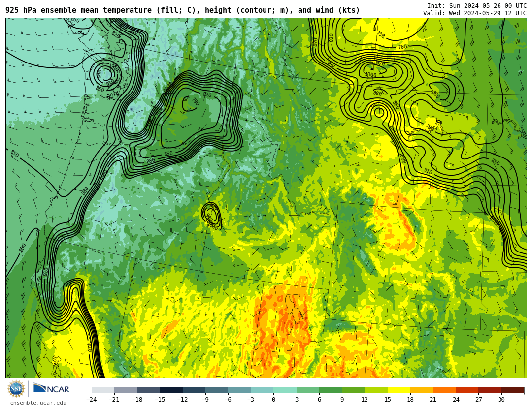Image resolution: width=532 pixels, height=409 pixels.
Task: Pick the dark blue -12 to -9 swatch
Action: tap(194, 390)
